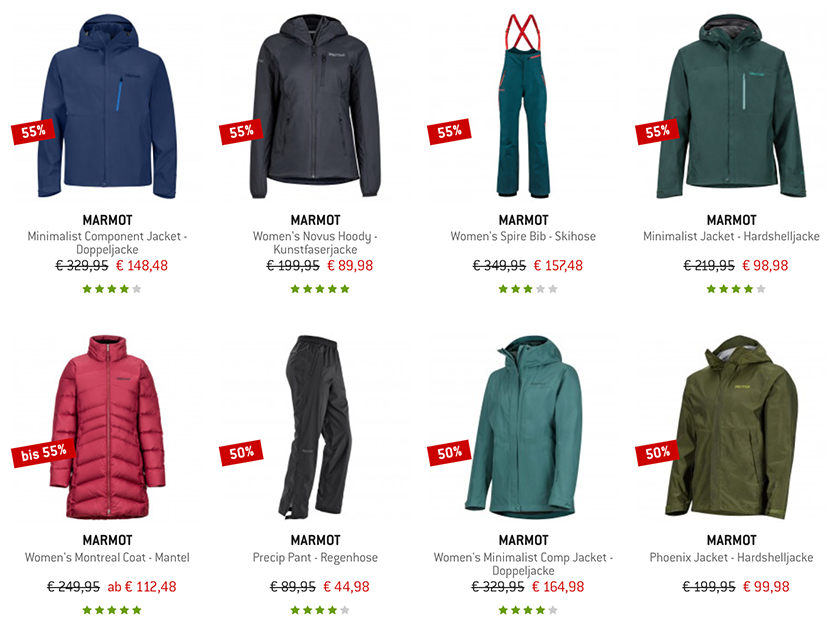The width and height of the screenshot is (840, 628).
Task: Open the Minimalist Component Jacket - Doppeljacke title link
Action: 107,243
